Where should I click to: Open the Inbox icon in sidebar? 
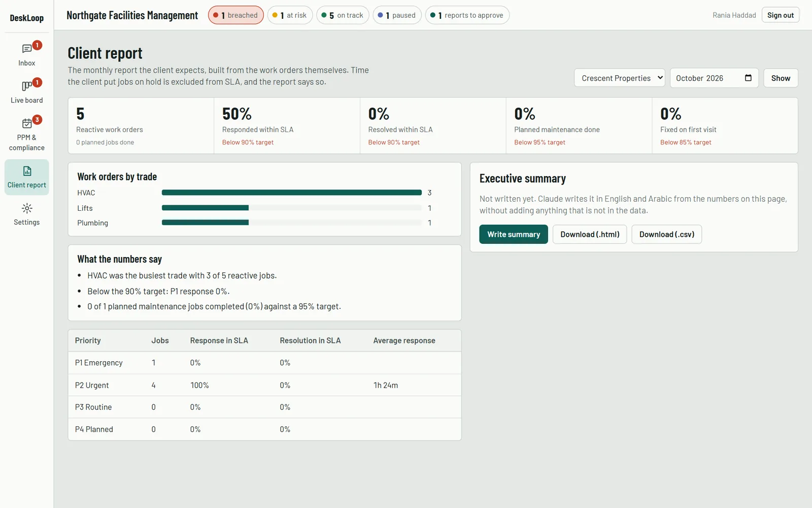tap(27, 49)
